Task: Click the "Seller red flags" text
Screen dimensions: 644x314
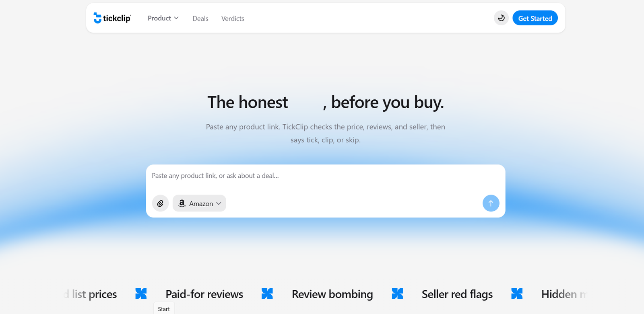Action: click(457, 294)
